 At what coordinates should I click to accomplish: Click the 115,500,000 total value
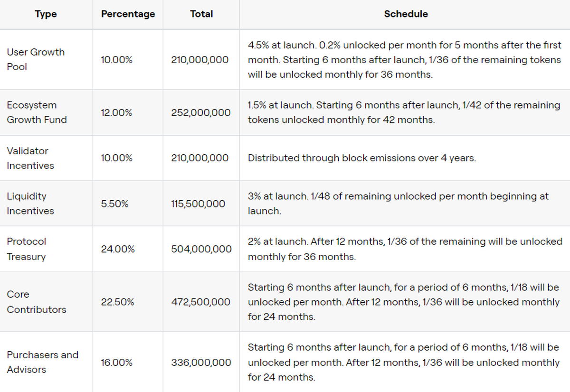click(198, 204)
